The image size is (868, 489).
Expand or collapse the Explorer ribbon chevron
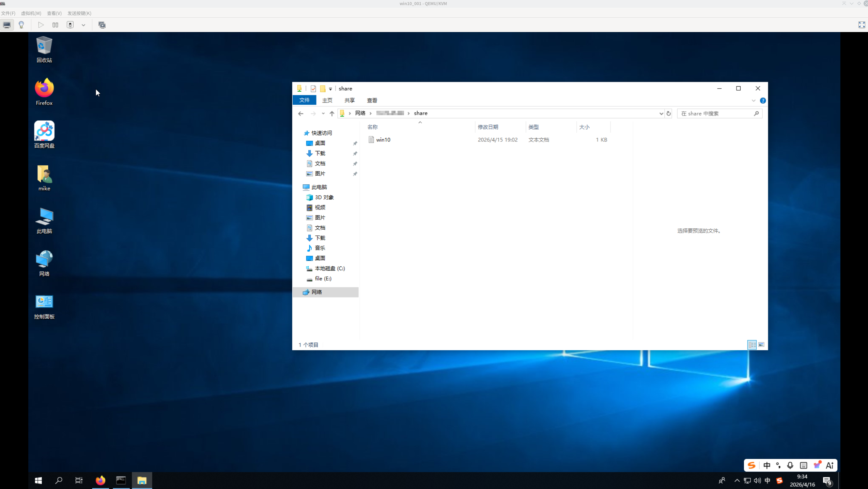tap(754, 101)
